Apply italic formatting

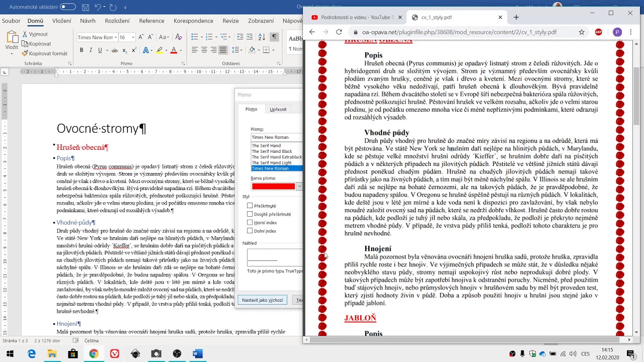pyautogui.click(x=91, y=50)
